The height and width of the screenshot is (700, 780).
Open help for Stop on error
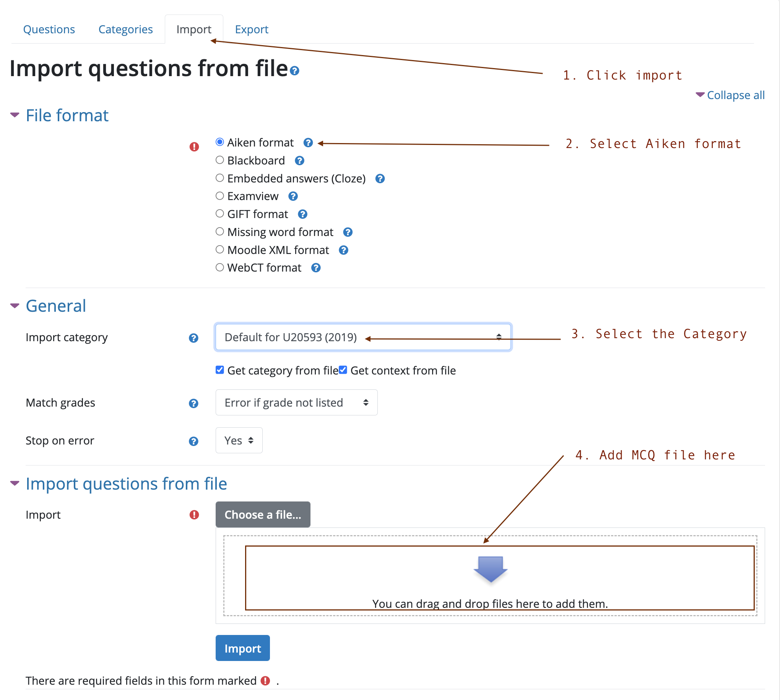pyautogui.click(x=194, y=441)
